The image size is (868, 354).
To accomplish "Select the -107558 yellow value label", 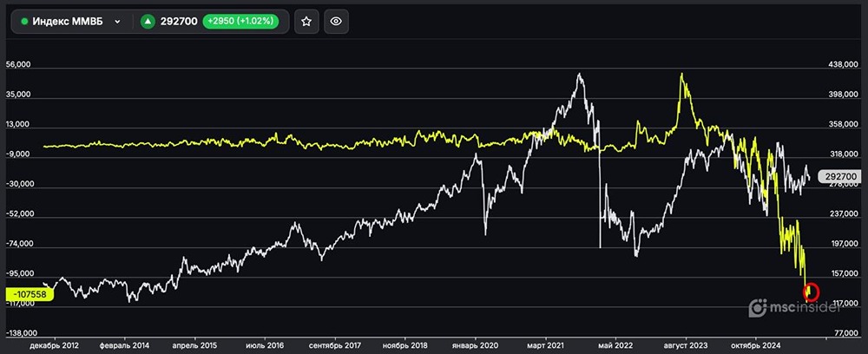I will tap(30, 294).
